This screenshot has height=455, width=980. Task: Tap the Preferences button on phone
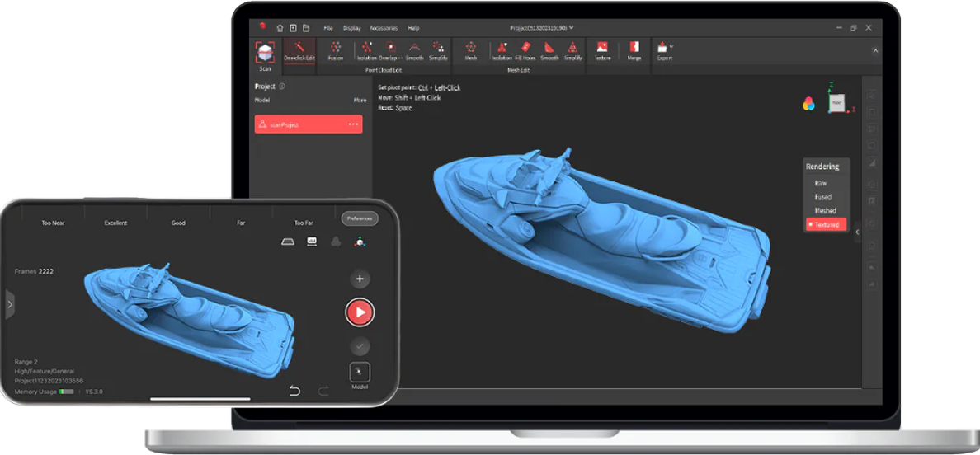(x=359, y=218)
